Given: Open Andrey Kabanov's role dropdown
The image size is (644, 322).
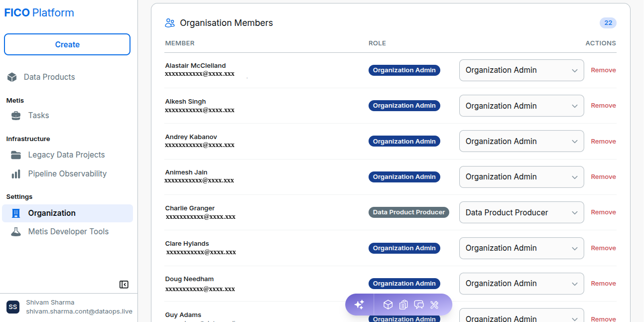Looking at the screenshot, I should tap(521, 142).
